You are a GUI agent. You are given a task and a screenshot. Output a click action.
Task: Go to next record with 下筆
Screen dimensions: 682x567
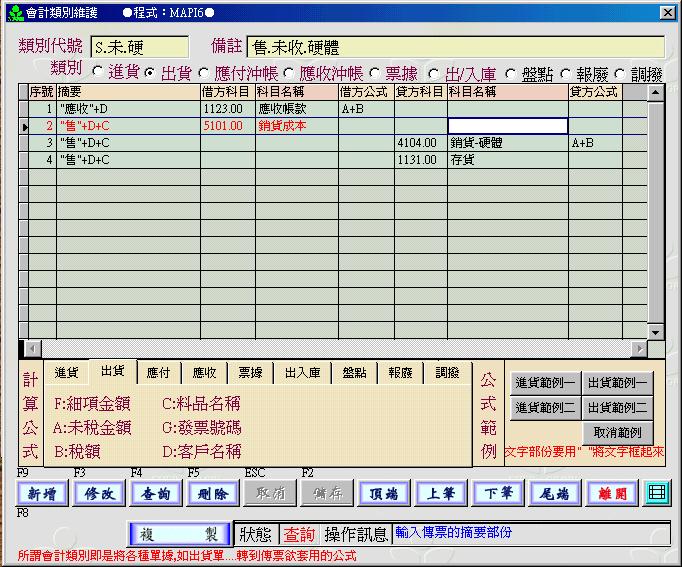pyautogui.click(x=499, y=493)
